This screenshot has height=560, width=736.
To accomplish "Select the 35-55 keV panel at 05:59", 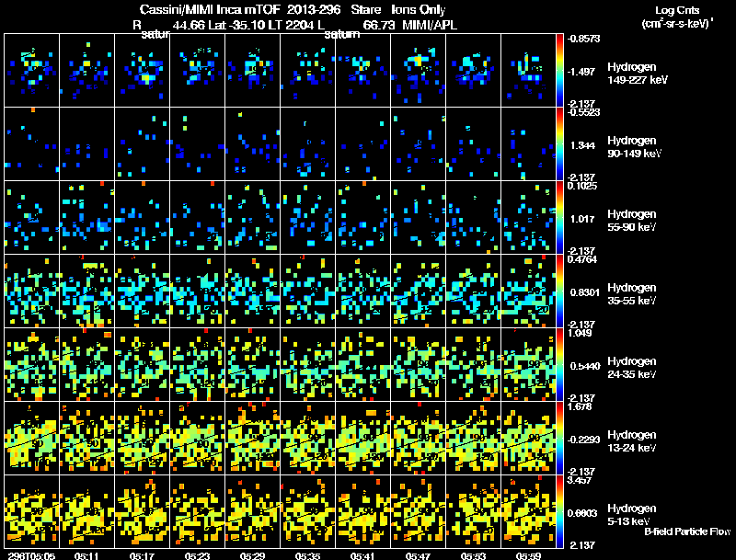I will (528, 291).
